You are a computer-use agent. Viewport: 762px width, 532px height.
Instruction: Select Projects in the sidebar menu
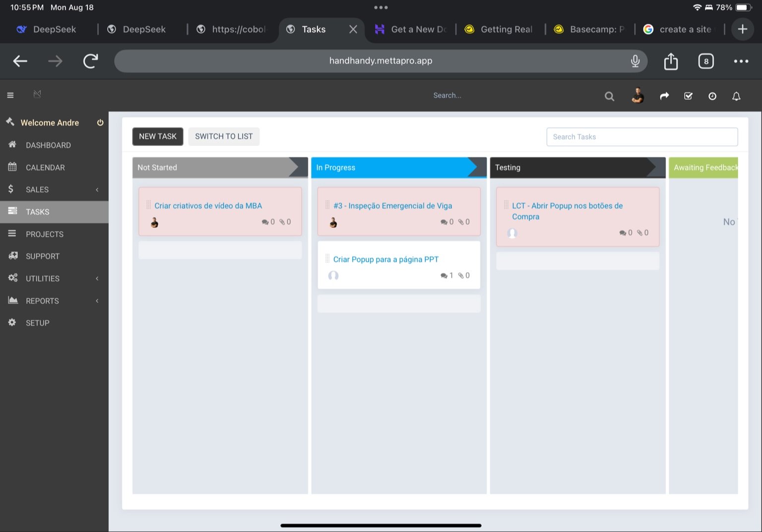[x=44, y=234]
